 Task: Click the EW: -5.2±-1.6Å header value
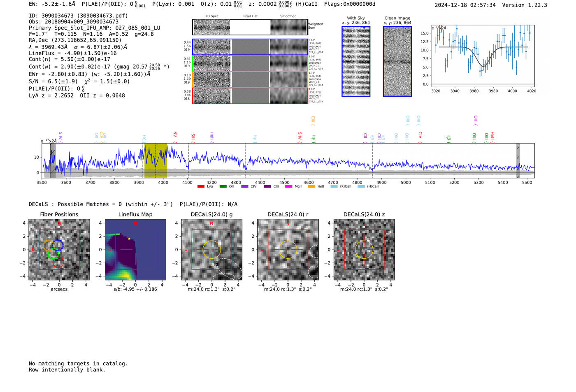(x=52, y=4)
